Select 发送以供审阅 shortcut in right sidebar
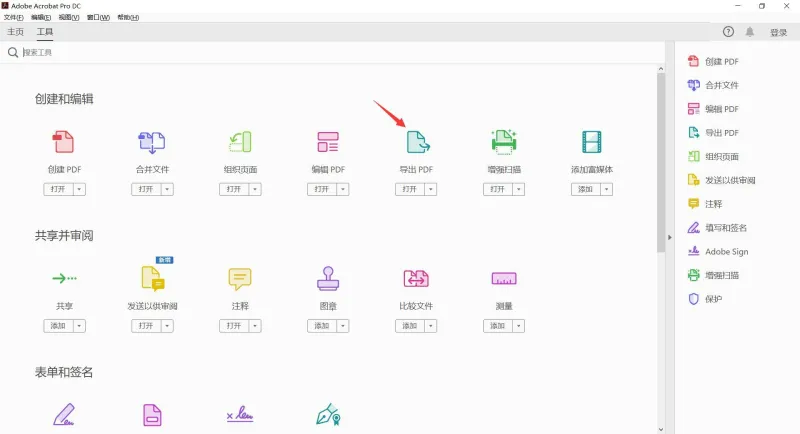Image resolution: width=800 pixels, height=434 pixels. pyautogui.click(x=721, y=180)
